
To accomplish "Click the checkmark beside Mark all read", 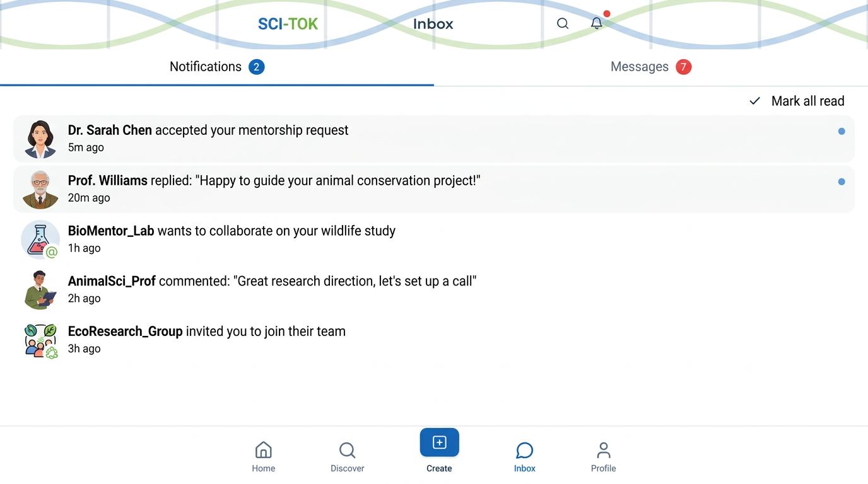I will pos(754,101).
